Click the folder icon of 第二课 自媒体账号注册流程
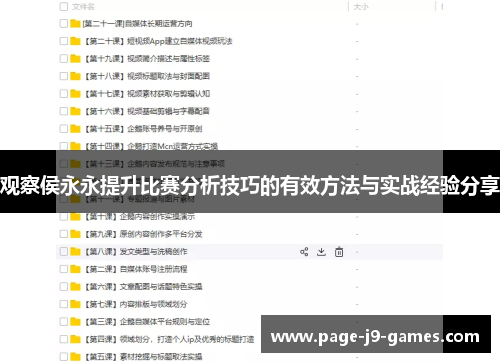Image resolution: width=500 pixels, height=362 pixels. (x=75, y=269)
